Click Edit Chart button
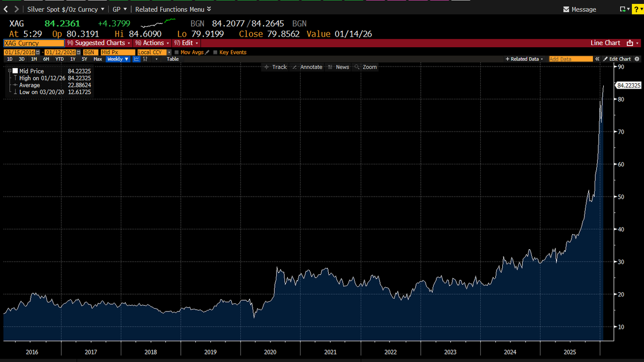644x362 pixels. click(x=617, y=59)
